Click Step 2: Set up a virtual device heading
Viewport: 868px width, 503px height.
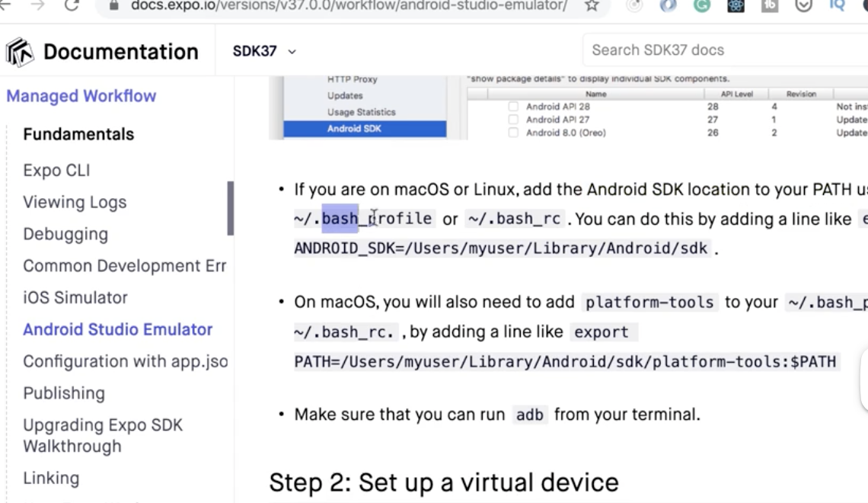click(444, 482)
